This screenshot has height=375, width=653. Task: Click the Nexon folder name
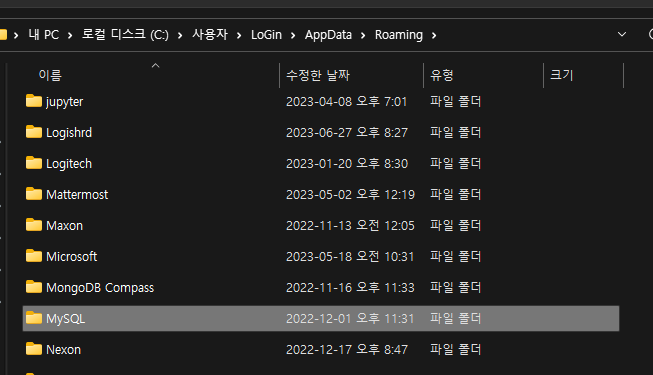(63, 350)
